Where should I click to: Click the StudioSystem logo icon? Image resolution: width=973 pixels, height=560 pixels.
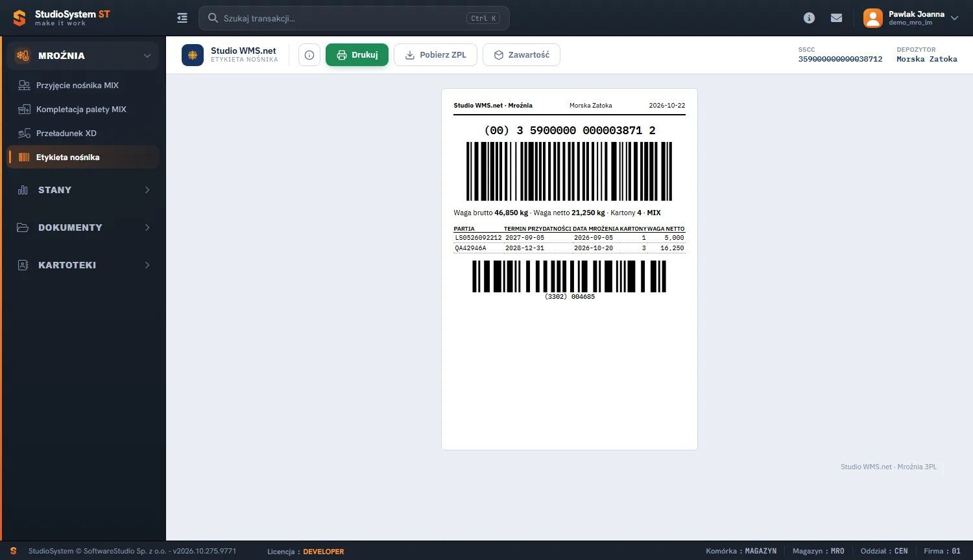coord(19,18)
